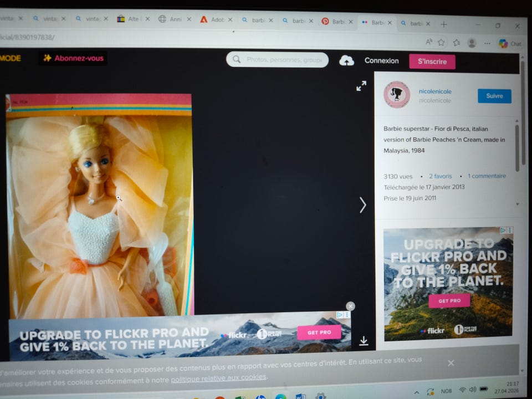Click the '3130 vues' text
Screen dimensions: 532x399
coord(398,176)
